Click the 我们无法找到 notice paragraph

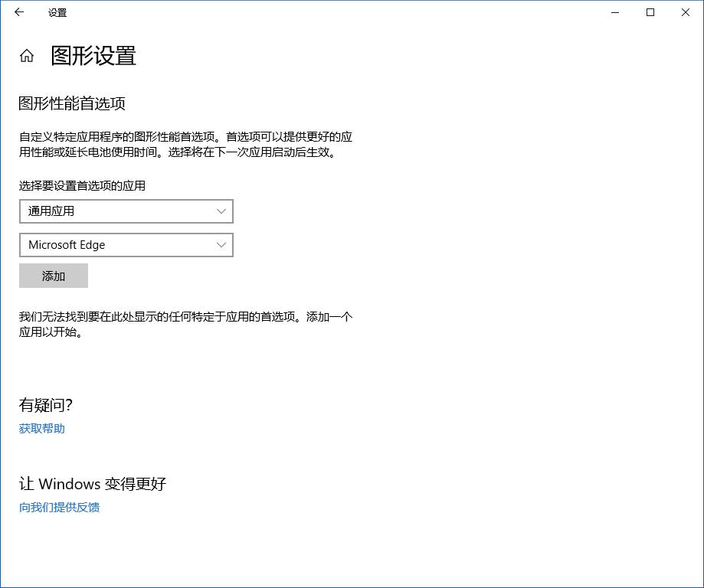coord(185,325)
